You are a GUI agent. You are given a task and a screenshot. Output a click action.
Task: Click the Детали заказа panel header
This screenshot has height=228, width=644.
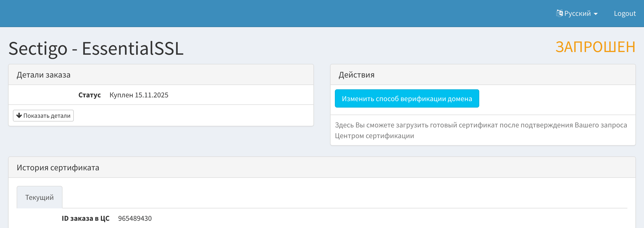tap(161, 75)
